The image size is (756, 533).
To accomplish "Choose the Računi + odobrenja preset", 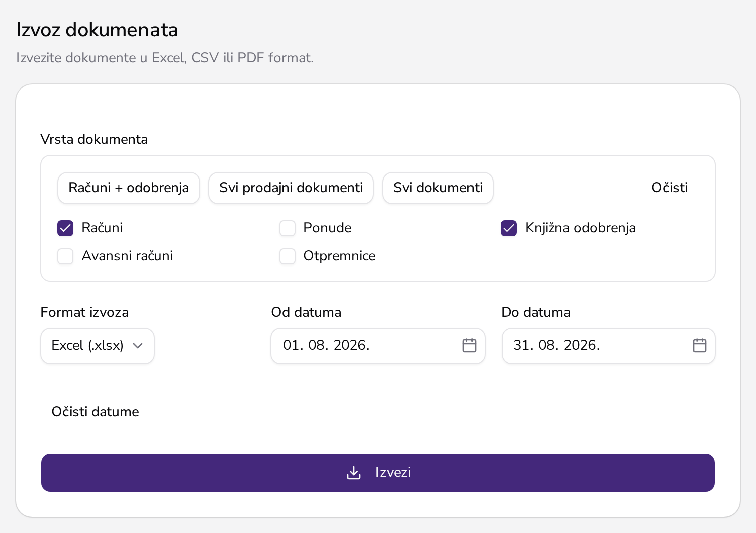I will click(x=129, y=188).
